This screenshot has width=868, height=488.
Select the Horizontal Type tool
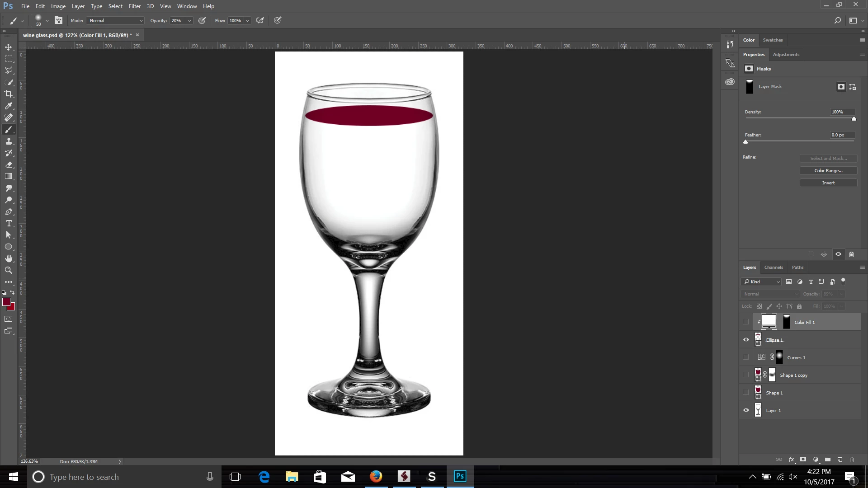[x=9, y=224]
